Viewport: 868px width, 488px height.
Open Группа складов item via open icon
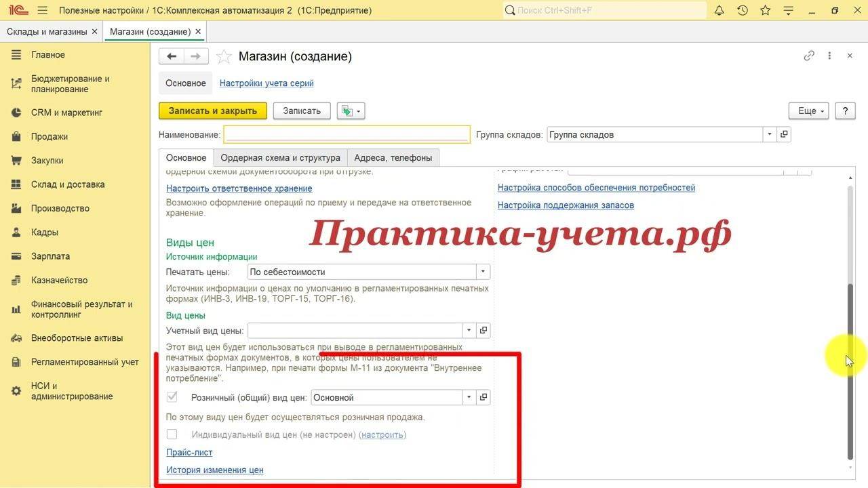coord(784,134)
